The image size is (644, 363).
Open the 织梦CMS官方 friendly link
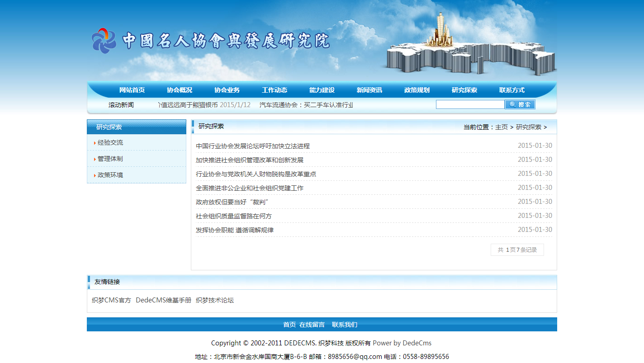[111, 300]
